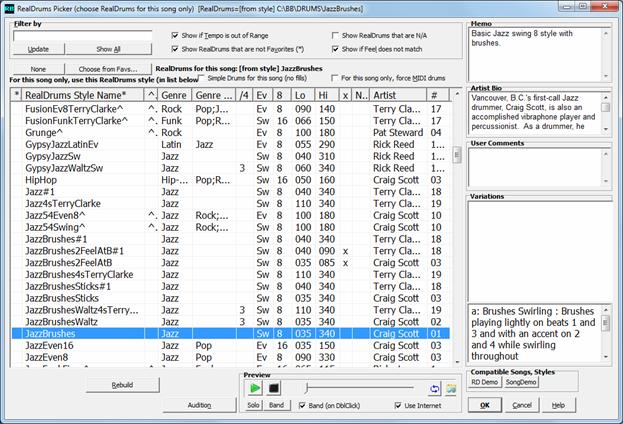The image size is (623, 424).
Task: Sort by RealDrums Style Name column
Action: click(83, 95)
